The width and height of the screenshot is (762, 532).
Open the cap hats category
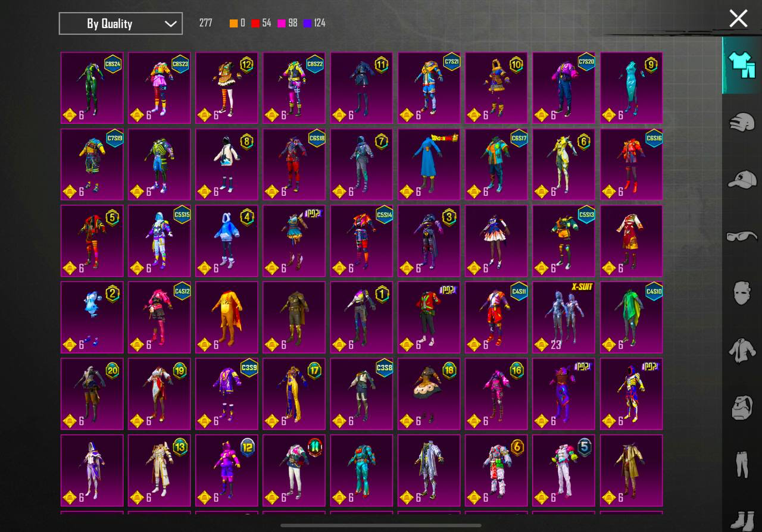pyautogui.click(x=742, y=179)
